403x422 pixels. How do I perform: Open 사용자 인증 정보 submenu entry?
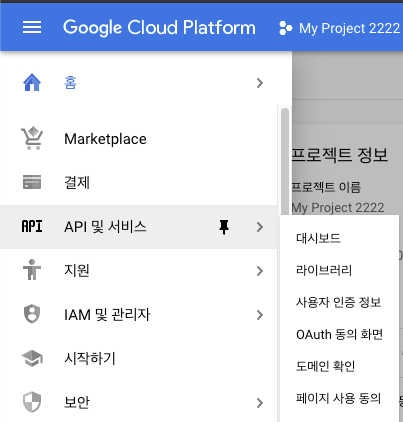(339, 302)
